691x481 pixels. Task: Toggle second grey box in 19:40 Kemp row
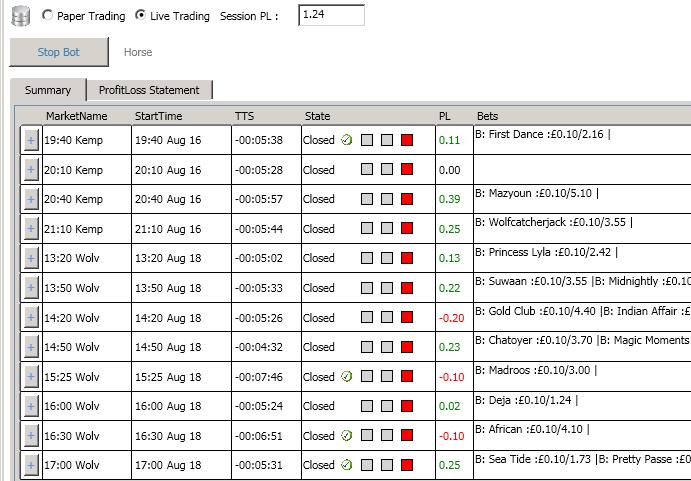tap(387, 140)
